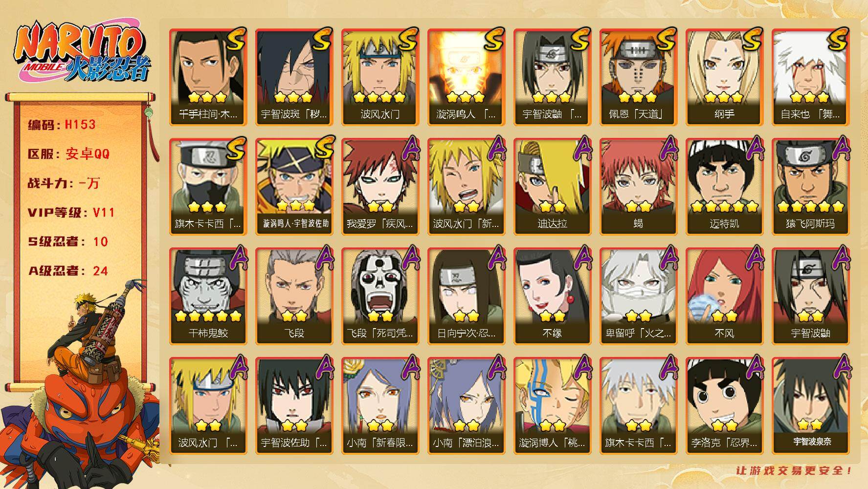Viewport: 868px width, 489px height.
Task: Click the 编码 H153 text
Action: (62, 125)
